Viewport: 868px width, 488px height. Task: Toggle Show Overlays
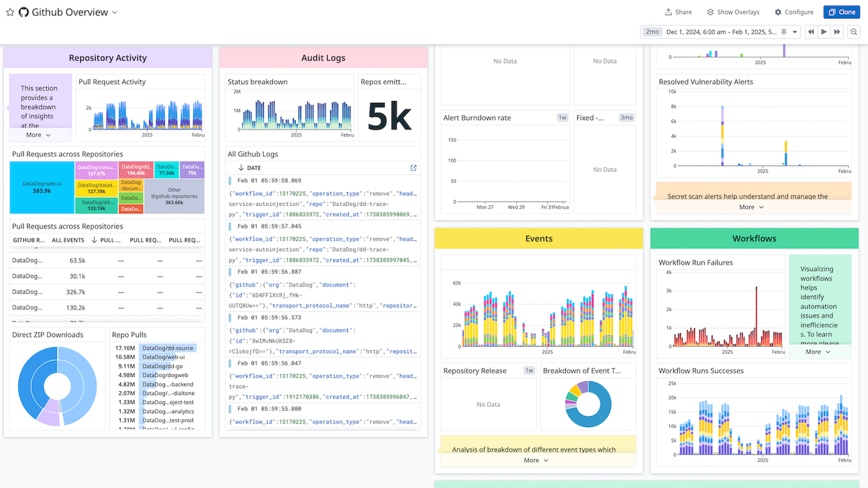(x=733, y=12)
